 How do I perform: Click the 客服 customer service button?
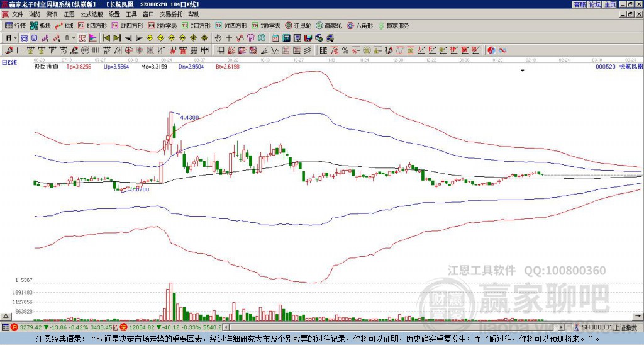579,4
